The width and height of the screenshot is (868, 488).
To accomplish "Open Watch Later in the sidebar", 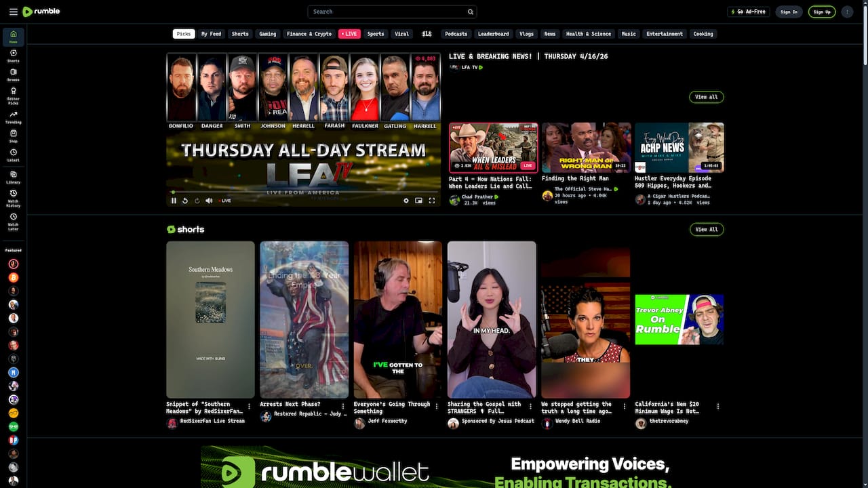I will [13, 222].
